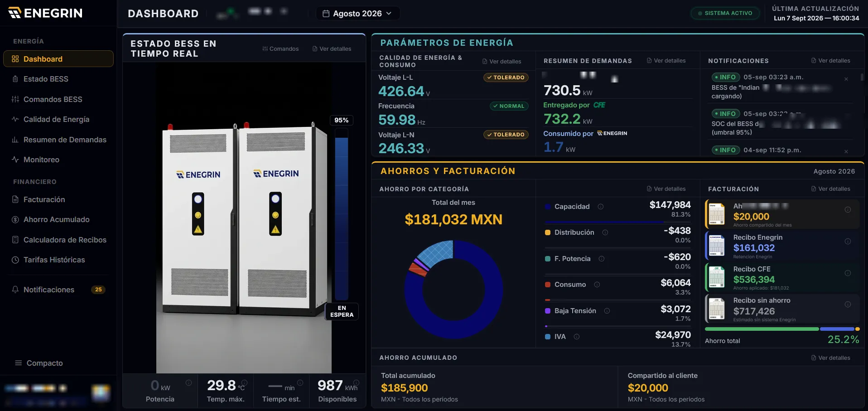868x411 pixels.
Task: Open Ver detalles for Facturación panel
Action: [830, 189]
